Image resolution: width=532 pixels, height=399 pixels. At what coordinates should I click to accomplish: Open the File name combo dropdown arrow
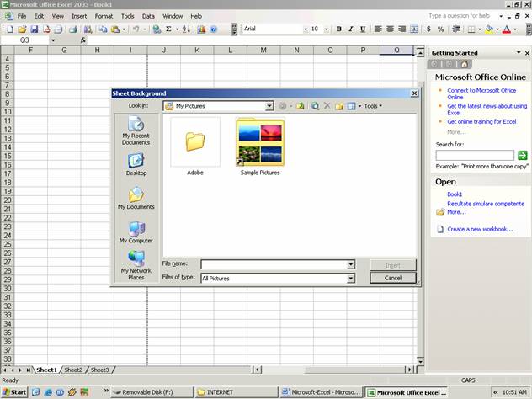click(351, 264)
